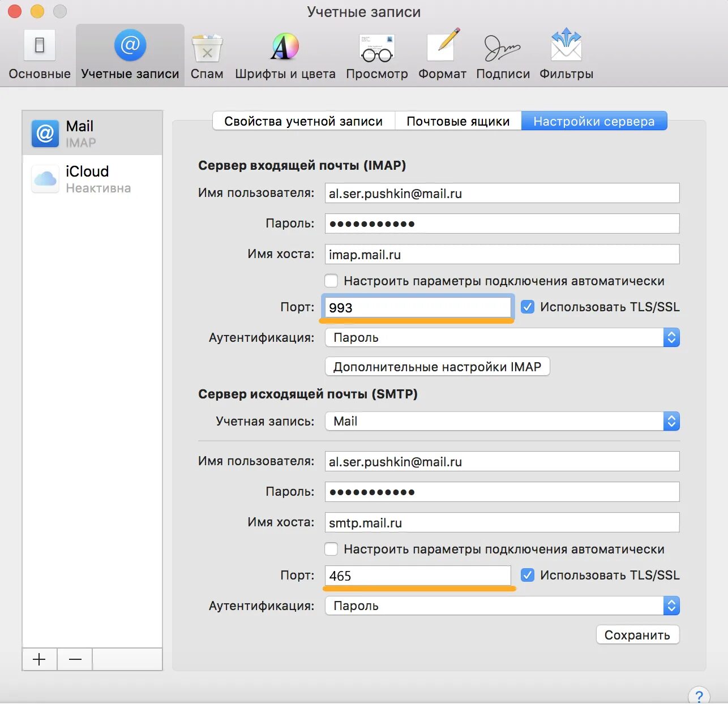The image size is (728, 704).
Task: Switch to Свойства учетной записи tab
Action: pyautogui.click(x=303, y=121)
